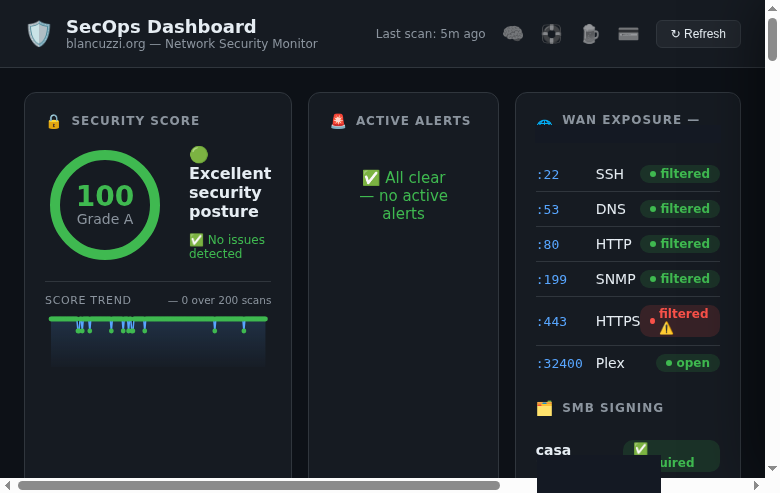Click filtered badge for DNS
Viewport: 780px width, 493px height.
680,209
